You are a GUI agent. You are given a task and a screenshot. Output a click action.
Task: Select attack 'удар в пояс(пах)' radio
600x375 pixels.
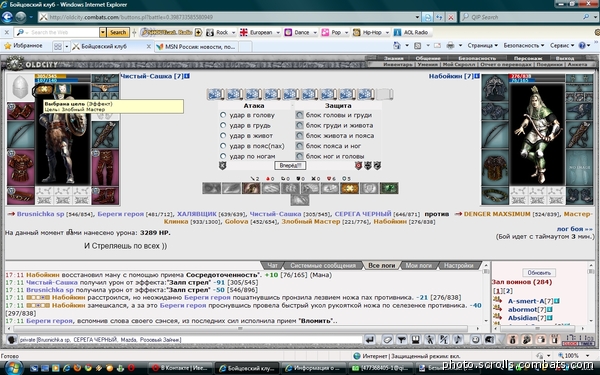pyautogui.click(x=223, y=146)
